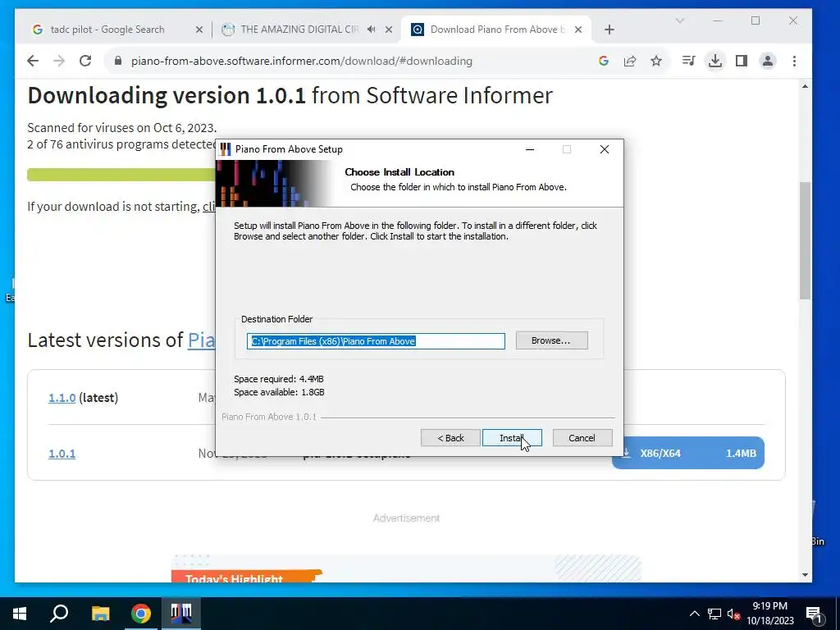The height and width of the screenshot is (630, 840).
Task: Open Chrome tab search chevron
Action: point(680,21)
